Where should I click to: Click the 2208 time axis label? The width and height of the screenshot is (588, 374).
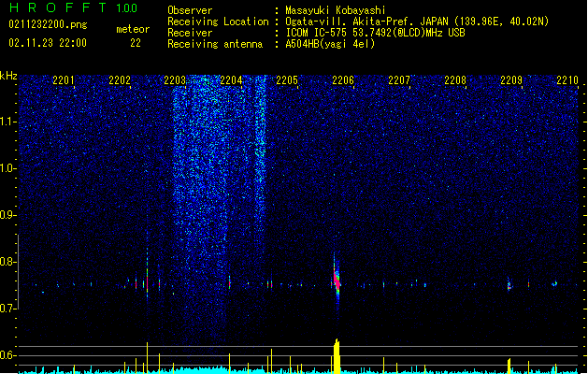455,80
